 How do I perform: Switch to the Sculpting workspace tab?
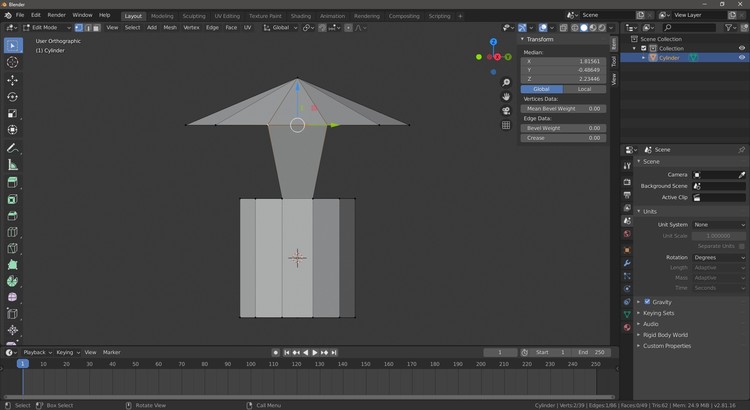[193, 16]
